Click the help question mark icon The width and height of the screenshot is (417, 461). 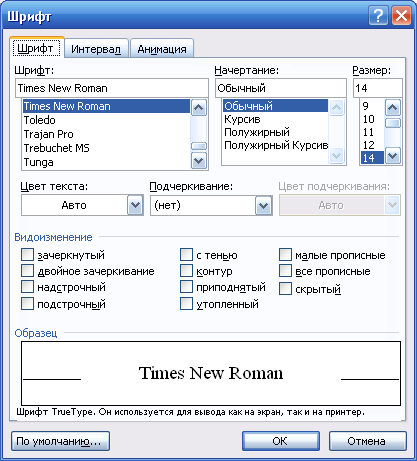pos(378,15)
